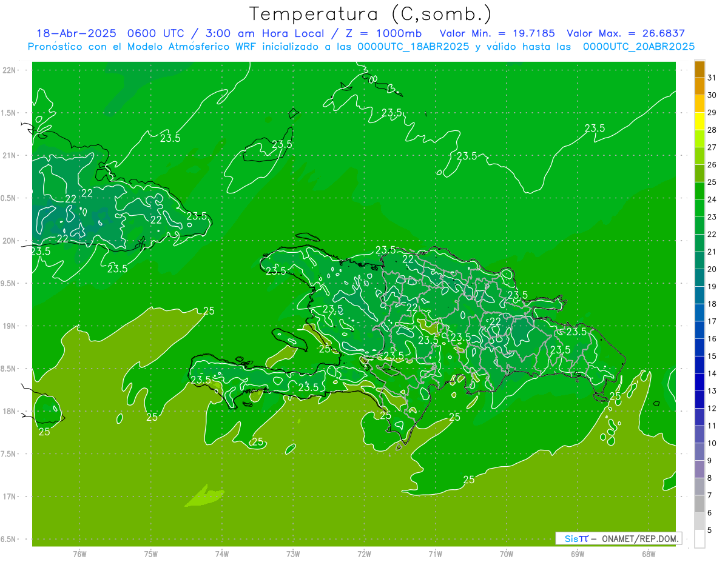Image resolution: width=728 pixels, height=562 pixels.
Task: Click the color bar label "11"
Action: pos(712,426)
